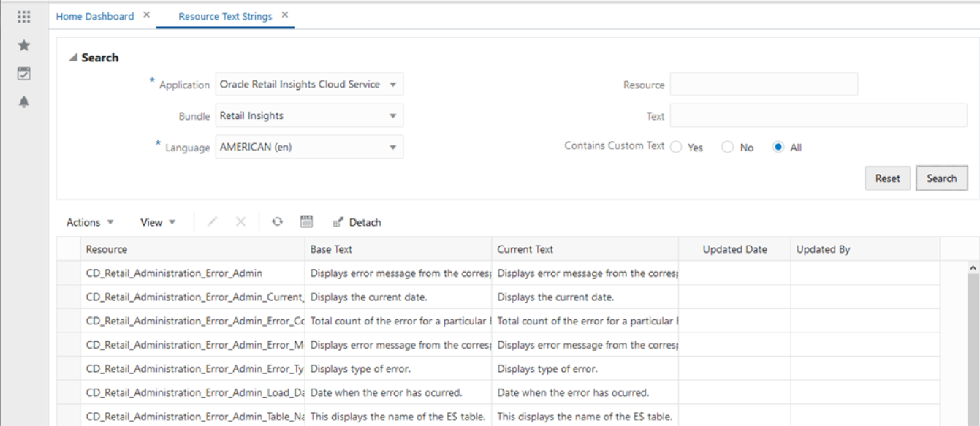This screenshot has width=980, height=426.
Task: Collapse the Search panel
Action: 73,58
